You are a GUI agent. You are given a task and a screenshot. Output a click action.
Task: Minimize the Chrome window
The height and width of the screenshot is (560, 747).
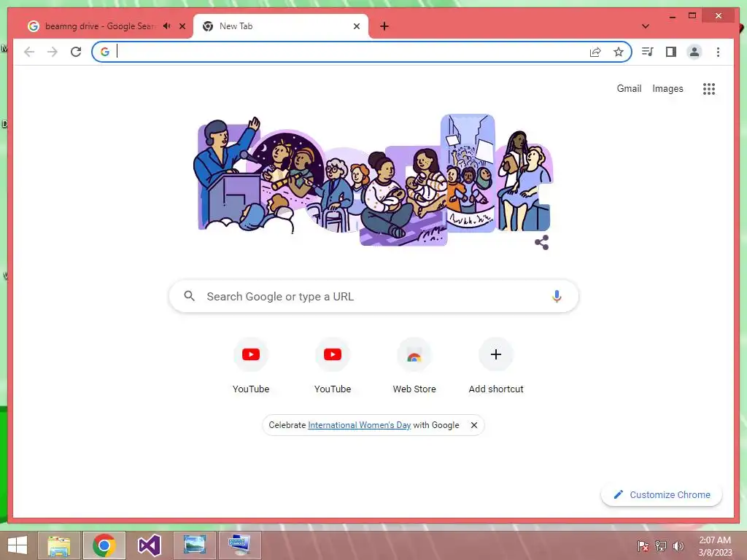[673, 16]
